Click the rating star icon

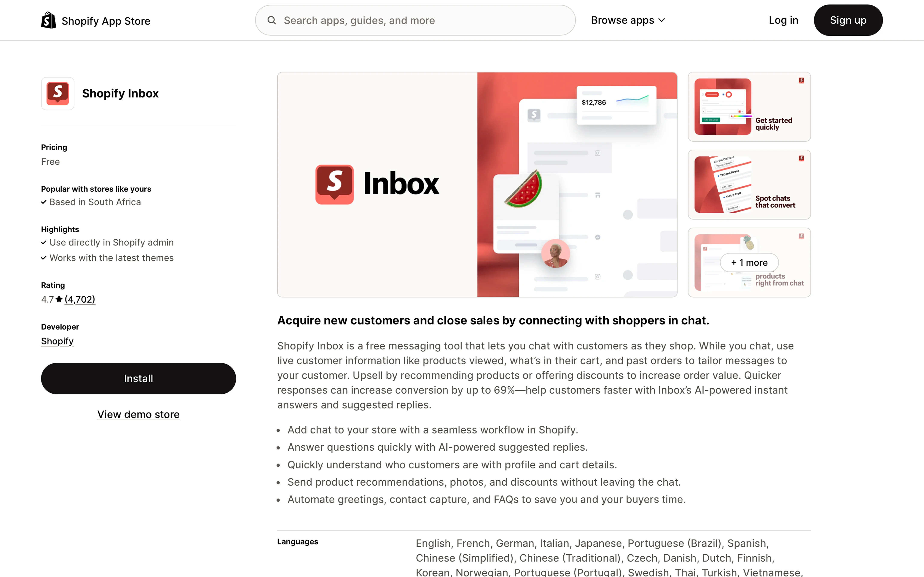59,299
